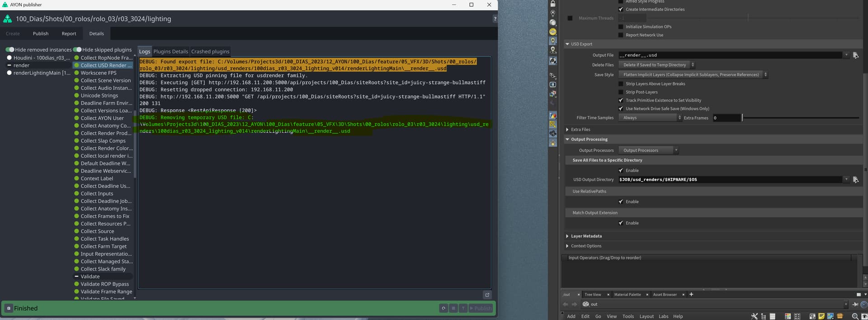868x320 pixels.
Task: Click the USD Output Directory file chooser icon
Action: [855, 180]
